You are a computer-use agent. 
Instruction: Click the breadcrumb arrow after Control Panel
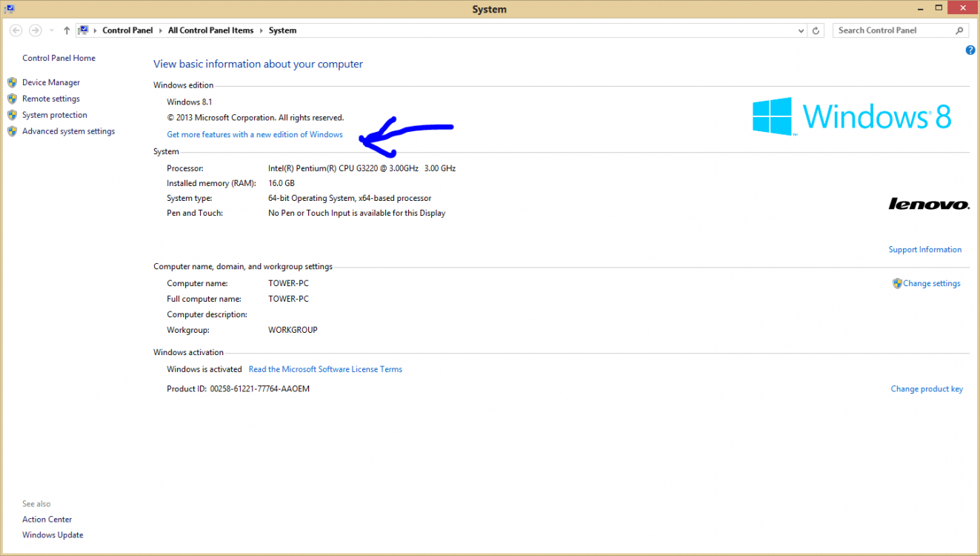click(x=161, y=30)
